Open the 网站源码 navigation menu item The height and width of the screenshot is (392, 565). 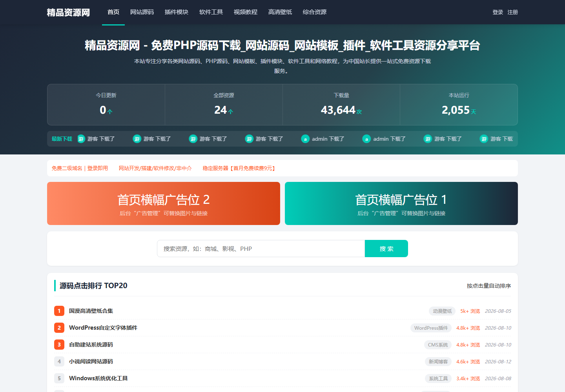142,12
